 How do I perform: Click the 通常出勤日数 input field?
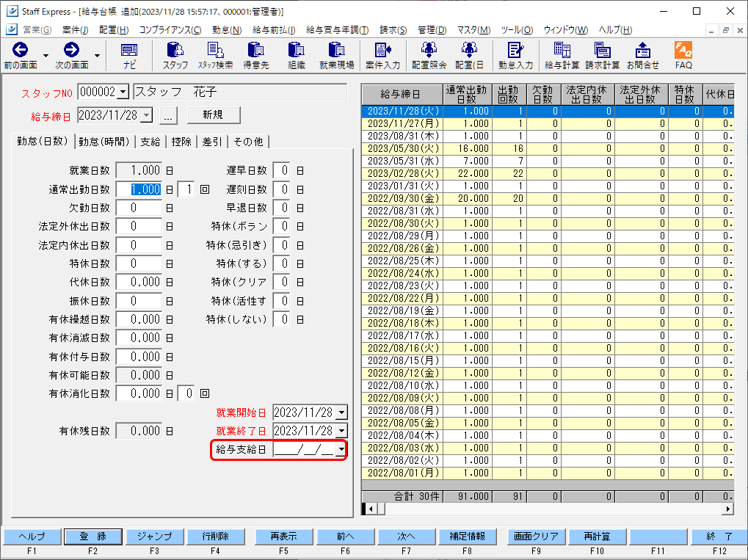coord(139,189)
